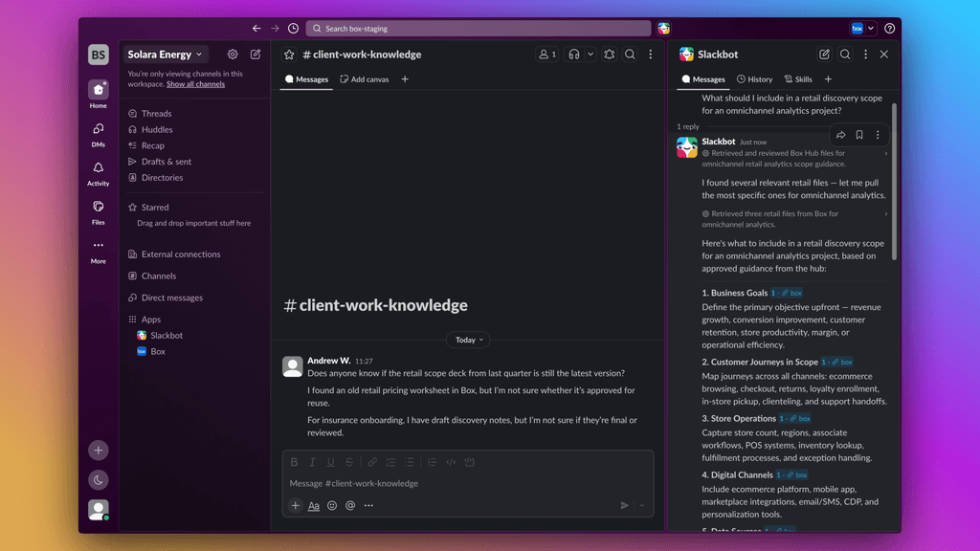
Task: Toggle bold formatting
Action: [294, 462]
